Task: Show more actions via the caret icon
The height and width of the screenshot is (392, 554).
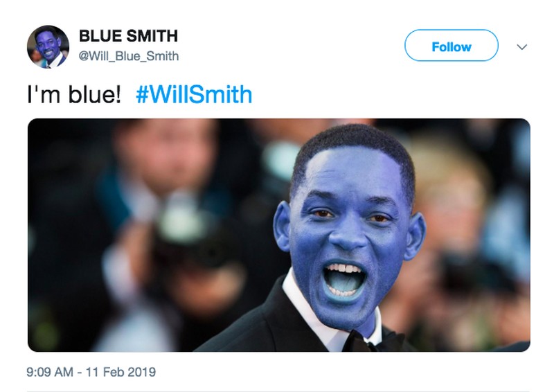Action: (522, 47)
